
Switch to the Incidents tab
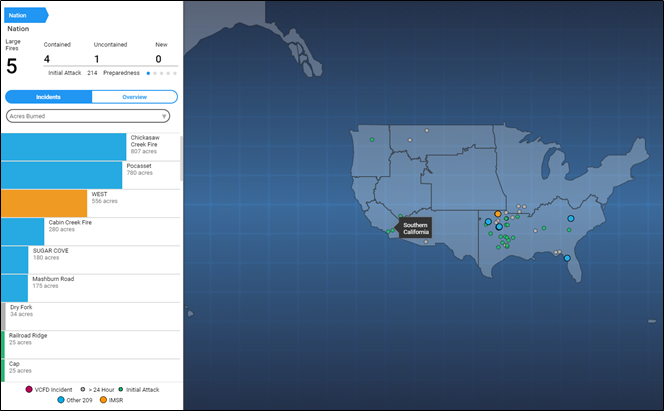point(48,97)
